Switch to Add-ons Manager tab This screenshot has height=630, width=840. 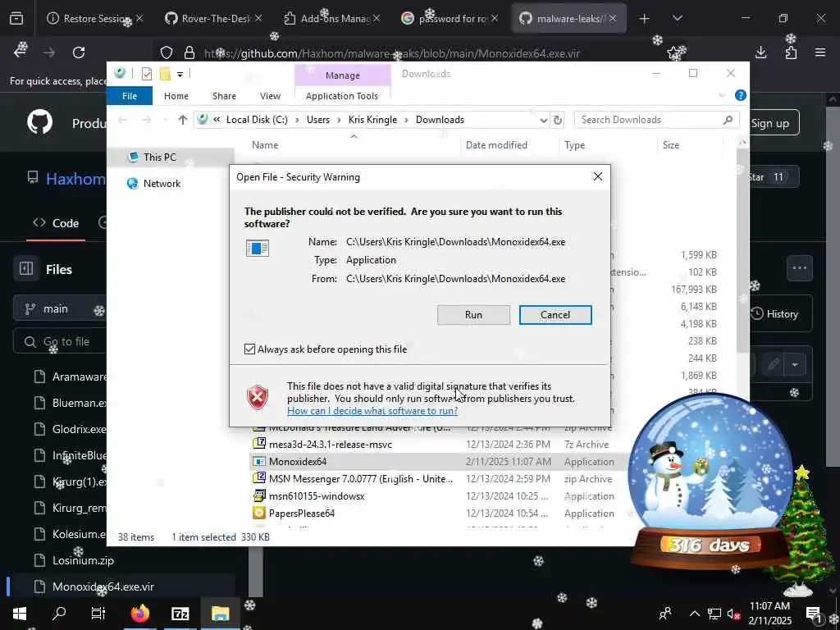tap(332, 19)
